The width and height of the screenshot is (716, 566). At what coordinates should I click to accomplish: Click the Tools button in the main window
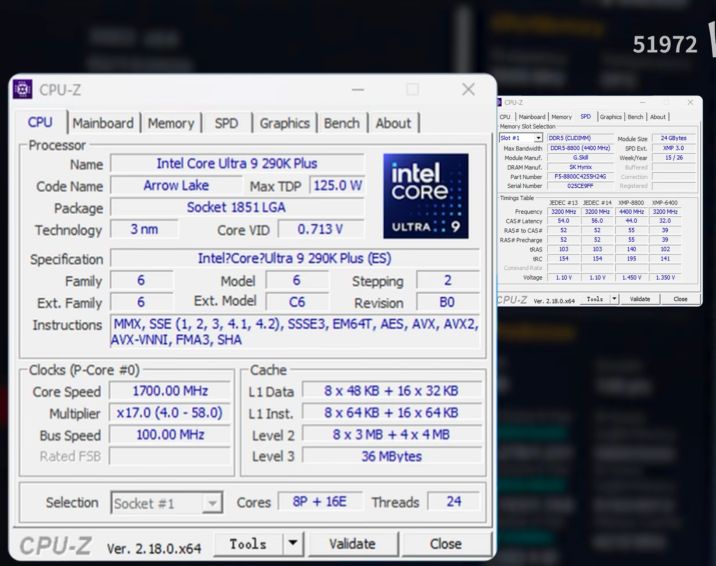248,544
